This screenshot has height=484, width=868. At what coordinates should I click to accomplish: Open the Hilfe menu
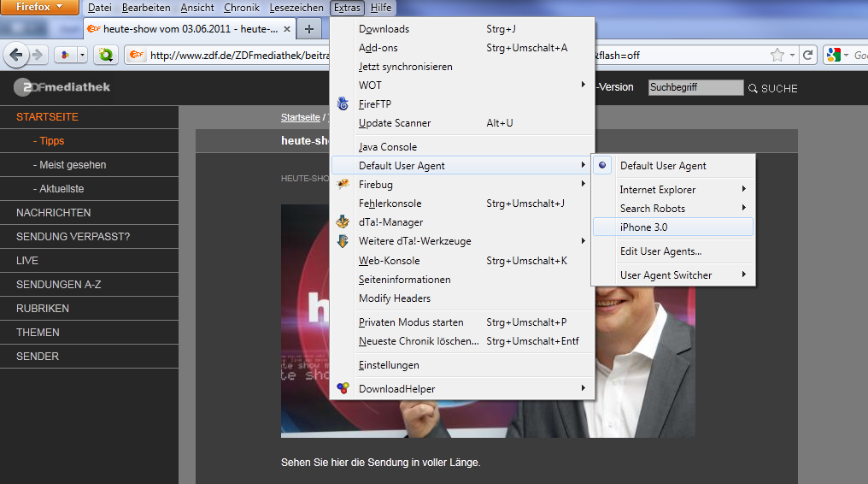[x=381, y=8]
